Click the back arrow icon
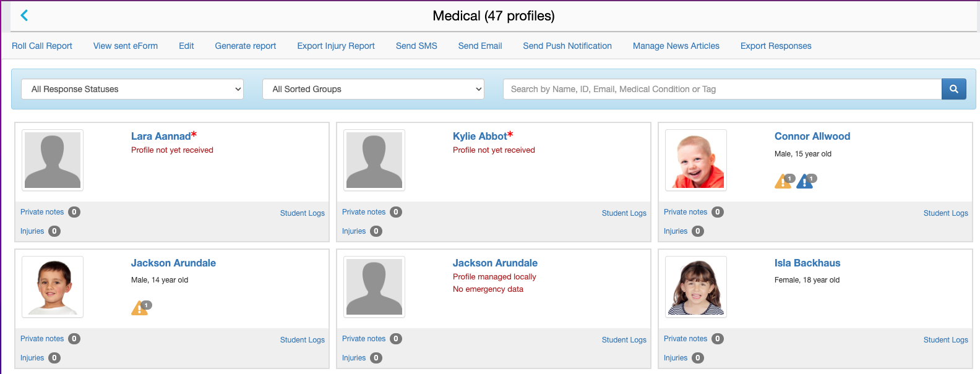This screenshot has width=980, height=374. tap(24, 15)
